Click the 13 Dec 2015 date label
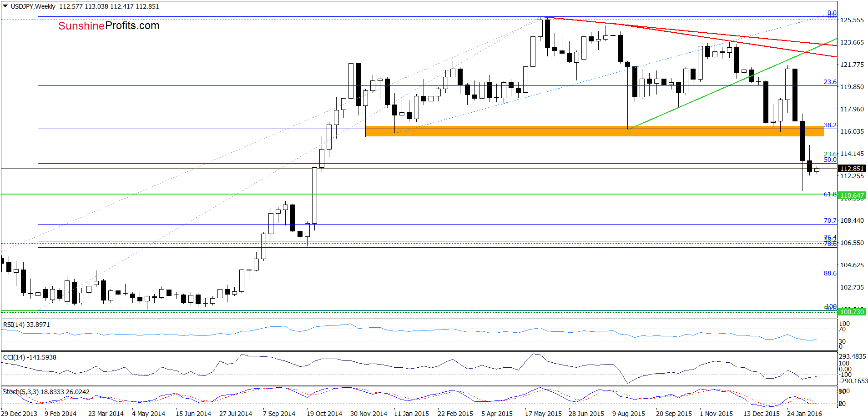Viewport: 868px width, 420px height. pos(762,414)
